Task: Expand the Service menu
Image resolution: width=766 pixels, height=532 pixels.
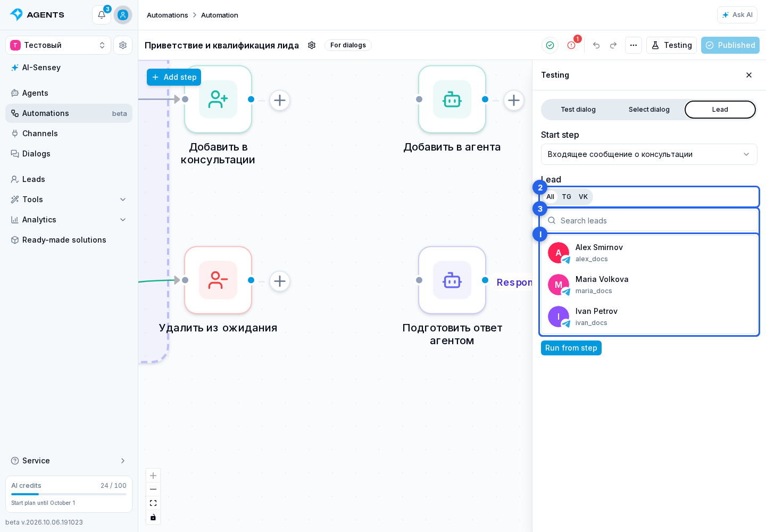Action: [x=69, y=461]
